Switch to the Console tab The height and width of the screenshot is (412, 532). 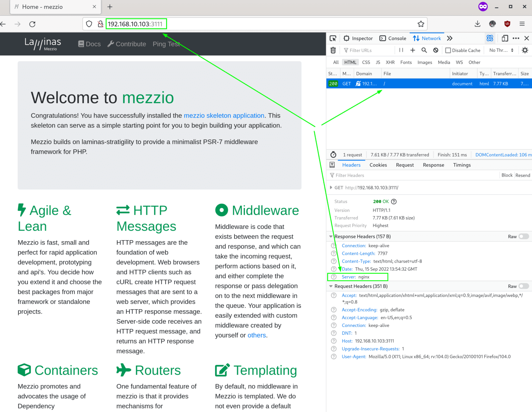pos(393,38)
